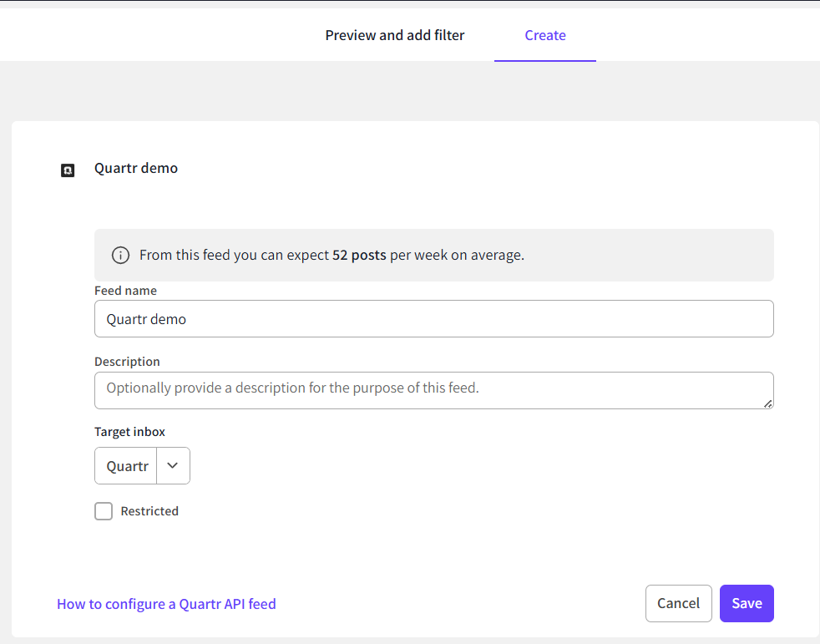Screen dimensions: 820x644
Task: Click into the Description text area
Action: pos(433,390)
